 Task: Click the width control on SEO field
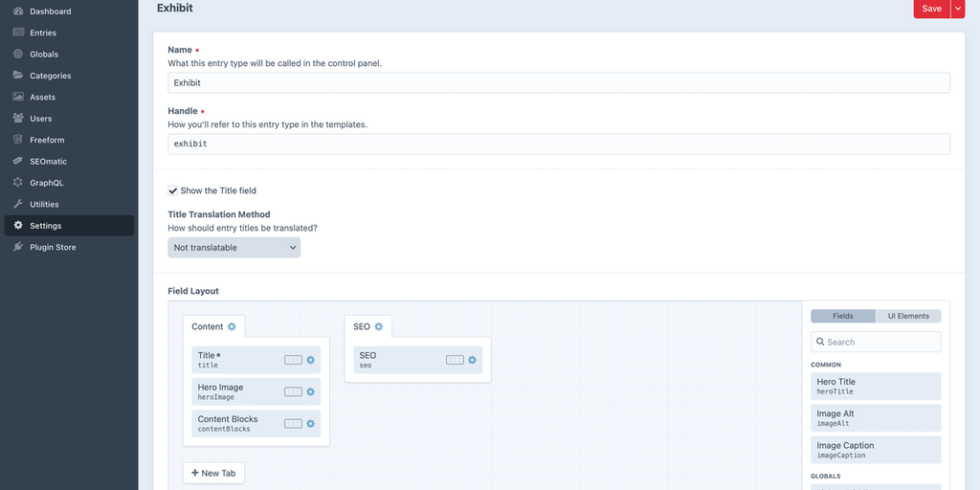point(455,360)
